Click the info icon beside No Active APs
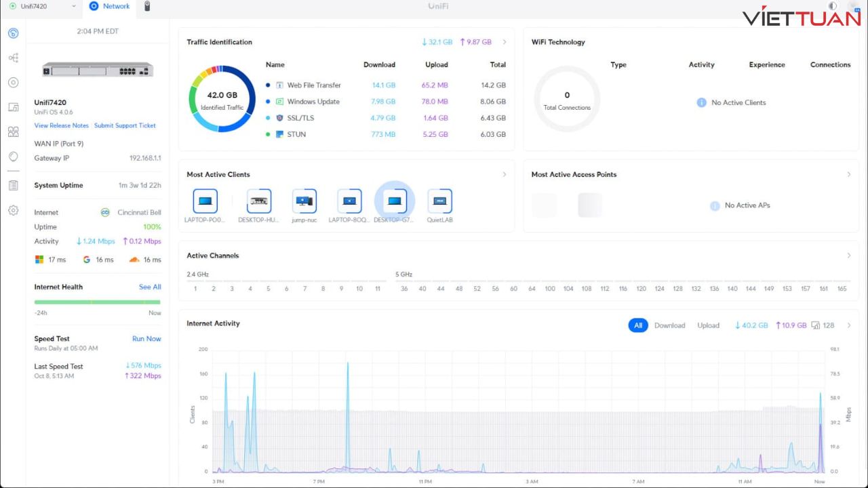The image size is (868, 488). 715,205
